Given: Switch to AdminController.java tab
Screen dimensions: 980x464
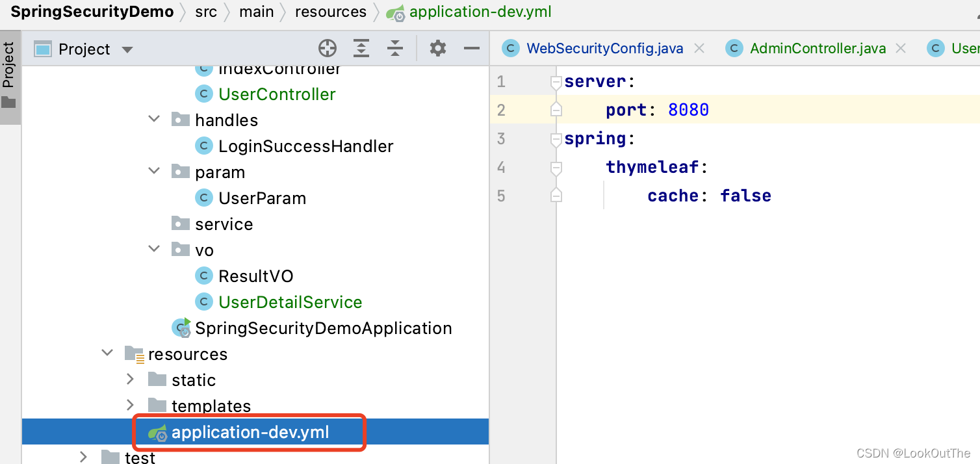Looking at the screenshot, I should click(818, 49).
